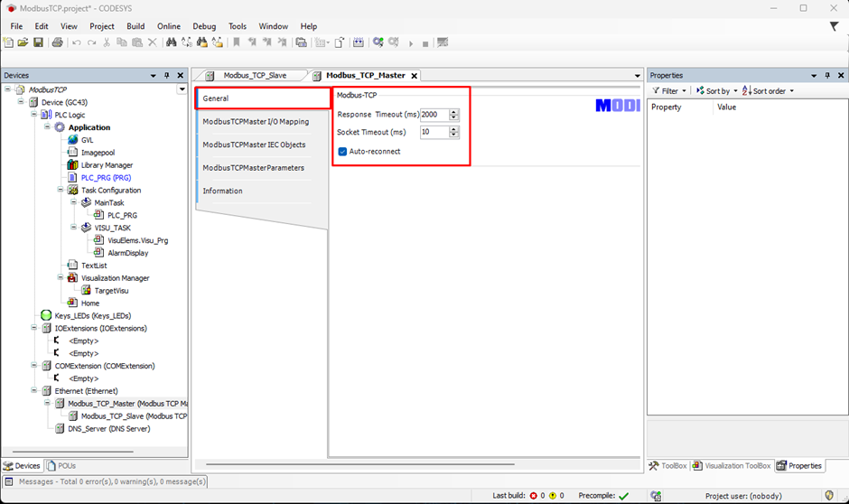Viewport: 849px width, 504px height.
Task: Click the Stop square toolbar icon
Action: pyautogui.click(x=425, y=44)
